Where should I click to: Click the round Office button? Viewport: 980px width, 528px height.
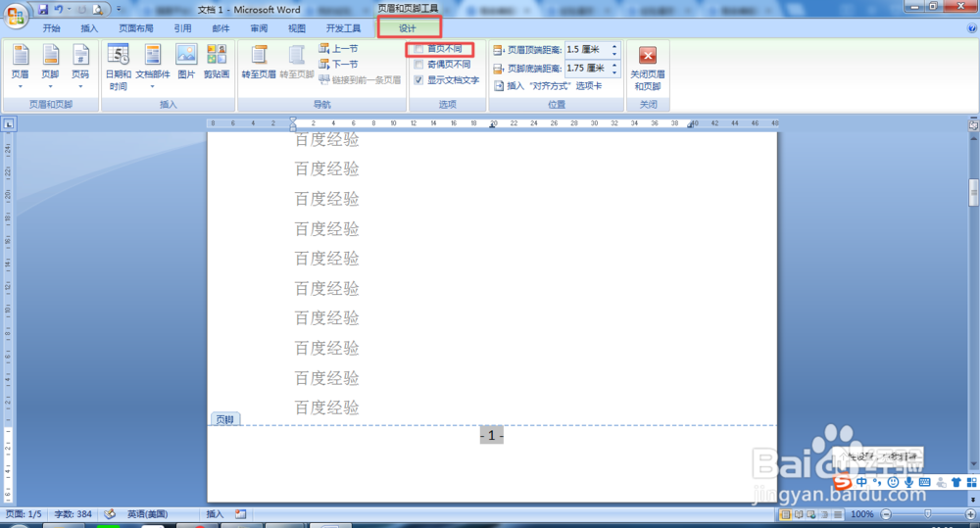point(16,16)
